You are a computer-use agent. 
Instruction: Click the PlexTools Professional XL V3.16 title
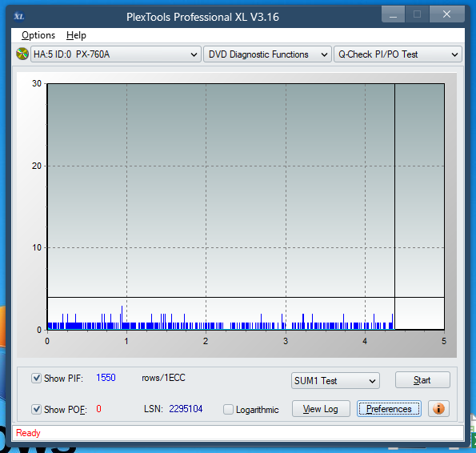pyautogui.click(x=202, y=17)
